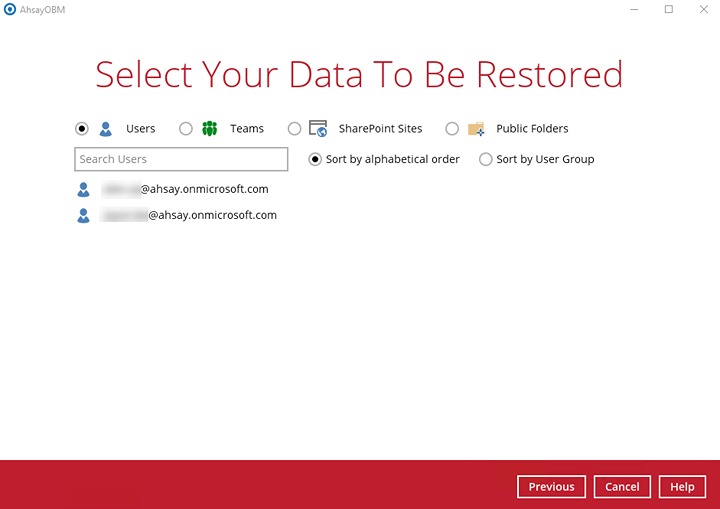
Task: Switch to Sort by User Group
Action: coord(486,159)
